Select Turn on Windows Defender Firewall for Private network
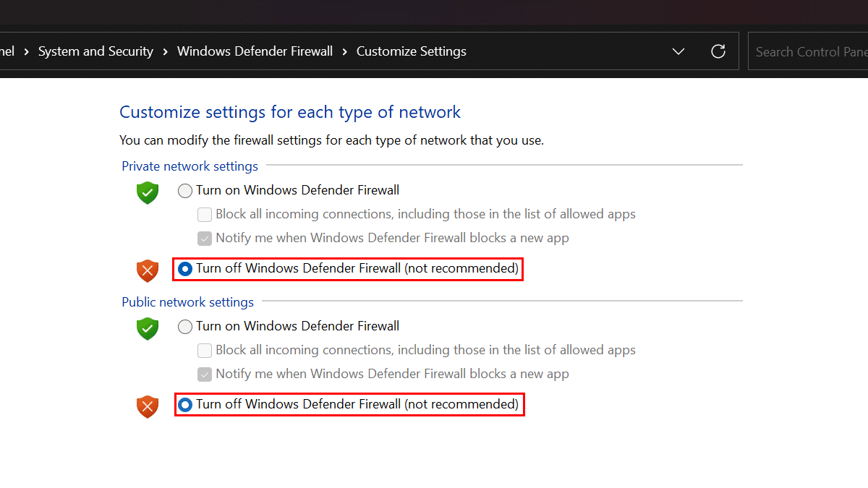 click(185, 190)
